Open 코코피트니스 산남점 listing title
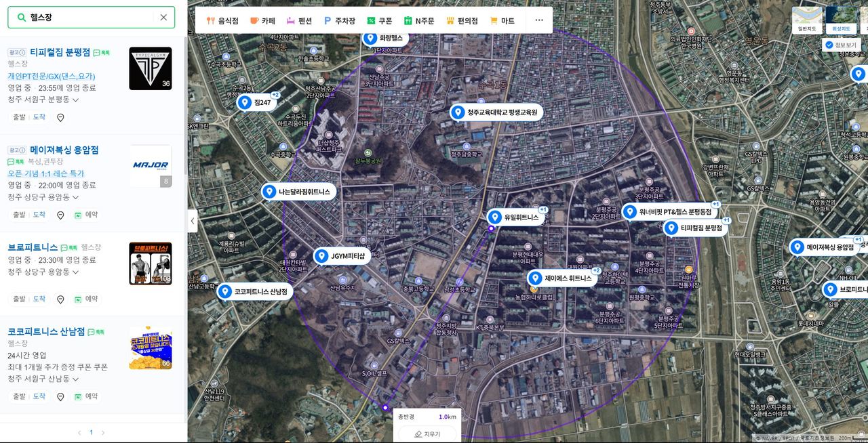This screenshot has width=868, height=443. pyautogui.click(x=46, y=332)
